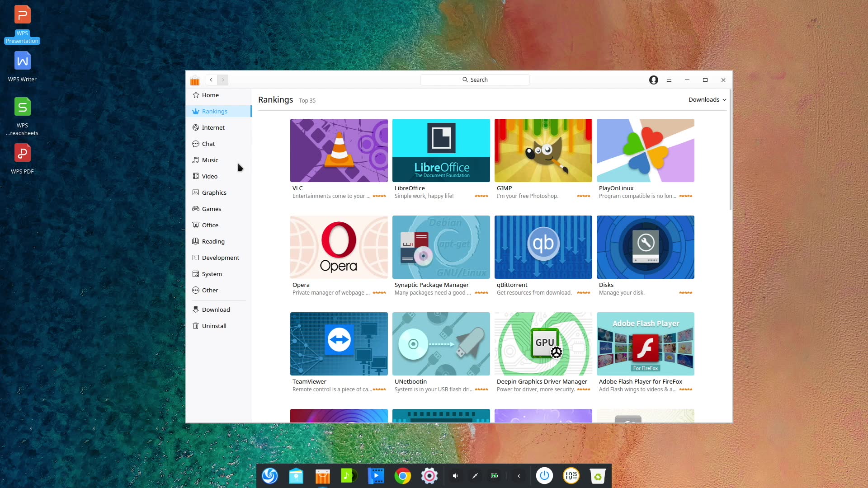Screen dimensions: 868x488
Task: Click the clock in dock
Action: click(571, 475)
